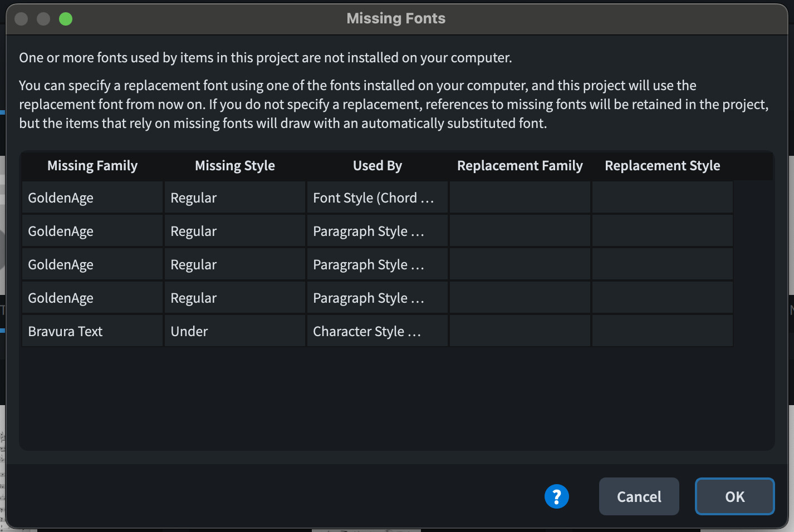Click the green zoom window button
The image size is (794, 532).
coord(66,19)
